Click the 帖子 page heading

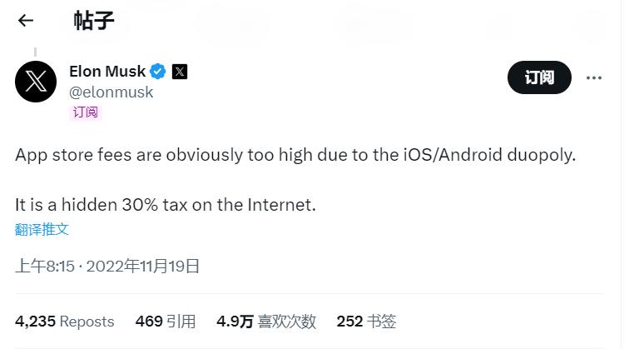point(94,21)
